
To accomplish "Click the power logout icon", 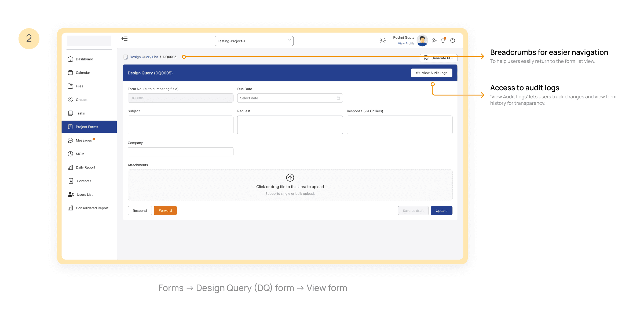I will coord(453,40).
